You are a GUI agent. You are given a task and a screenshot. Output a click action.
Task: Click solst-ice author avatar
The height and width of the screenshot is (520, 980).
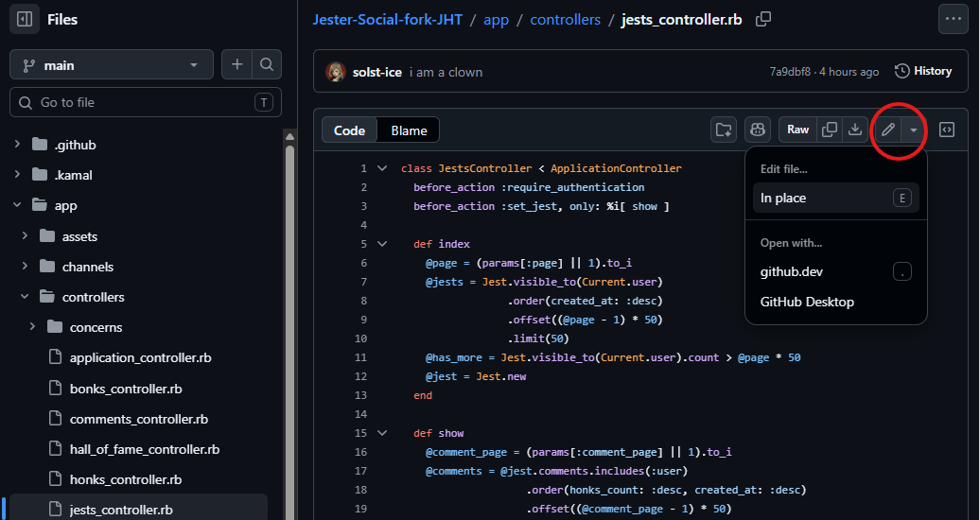pyautogui.click(x=336, y=72)
